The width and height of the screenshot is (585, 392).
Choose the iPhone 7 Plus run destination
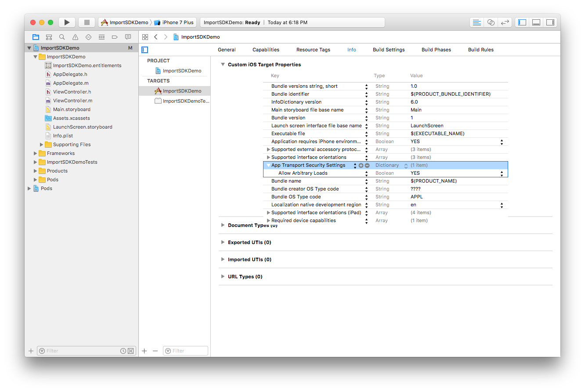(174, 22)
